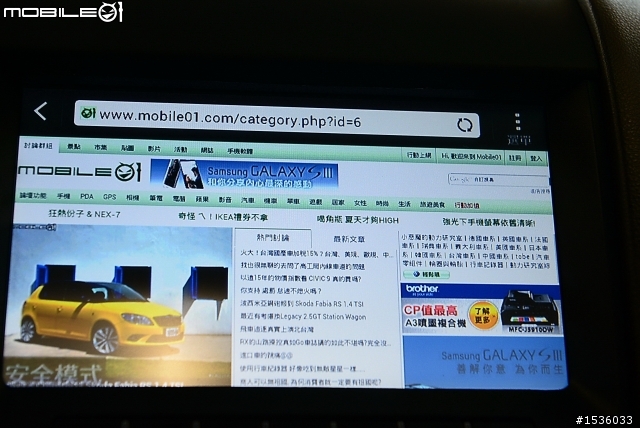Open the 手機軟體 top menu item
The width and height of the screenshot is (640, 428).
coord(240,151)
